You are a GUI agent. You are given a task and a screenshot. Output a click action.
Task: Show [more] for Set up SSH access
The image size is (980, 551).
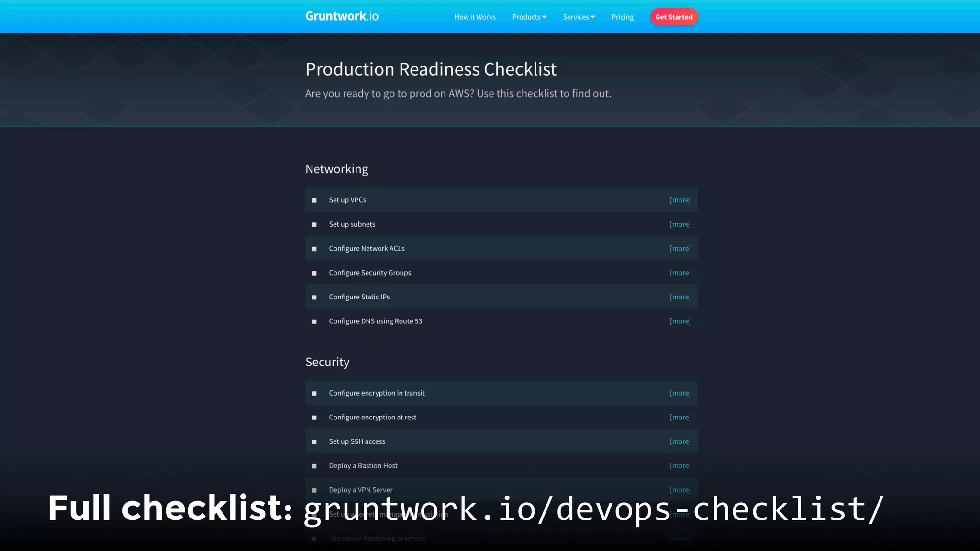(x=680, y=441)
